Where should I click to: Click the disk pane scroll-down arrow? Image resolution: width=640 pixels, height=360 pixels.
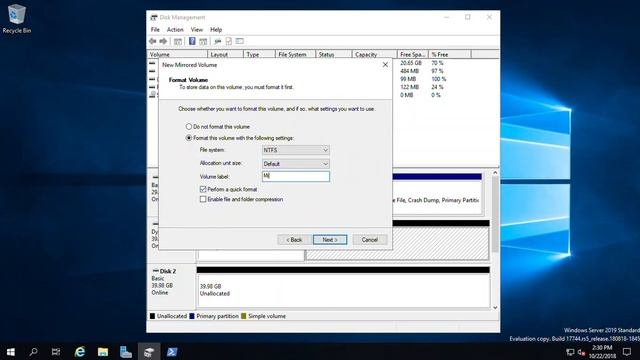[x=495, y=308]
